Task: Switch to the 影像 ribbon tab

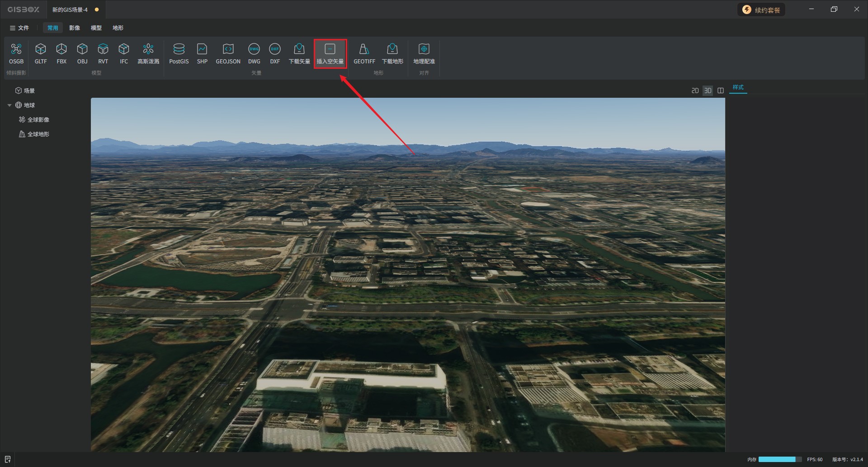Action: pyautogui.click(x=75, y=28)
